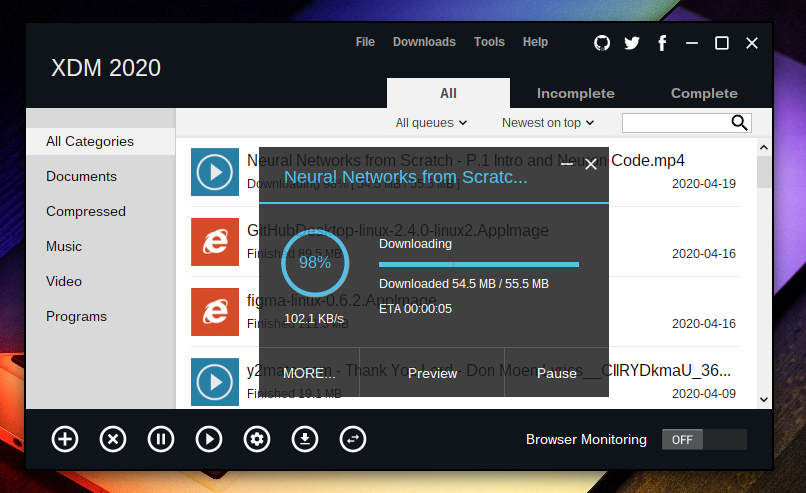
Task: Click the search input field
Action: (677, 123)
